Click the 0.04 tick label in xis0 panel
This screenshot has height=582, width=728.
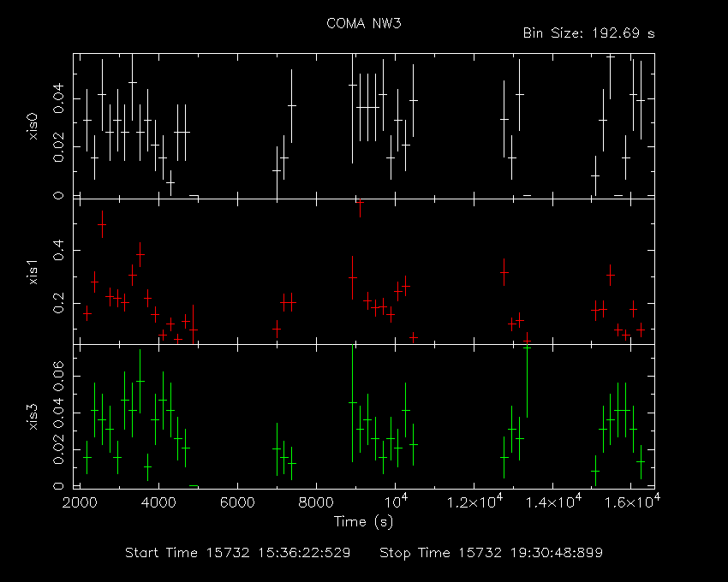pos(58,98)
